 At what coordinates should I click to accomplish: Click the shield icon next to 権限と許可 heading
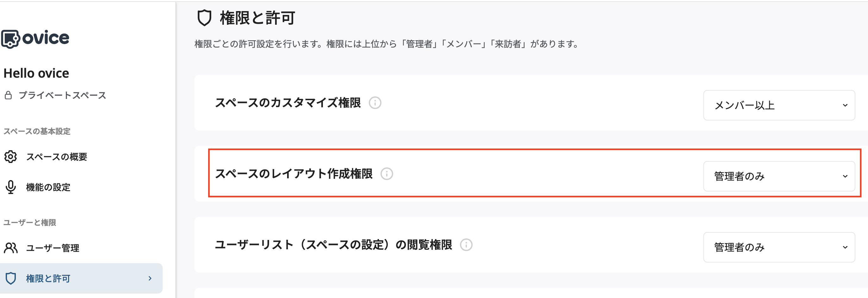coord(204,18)
